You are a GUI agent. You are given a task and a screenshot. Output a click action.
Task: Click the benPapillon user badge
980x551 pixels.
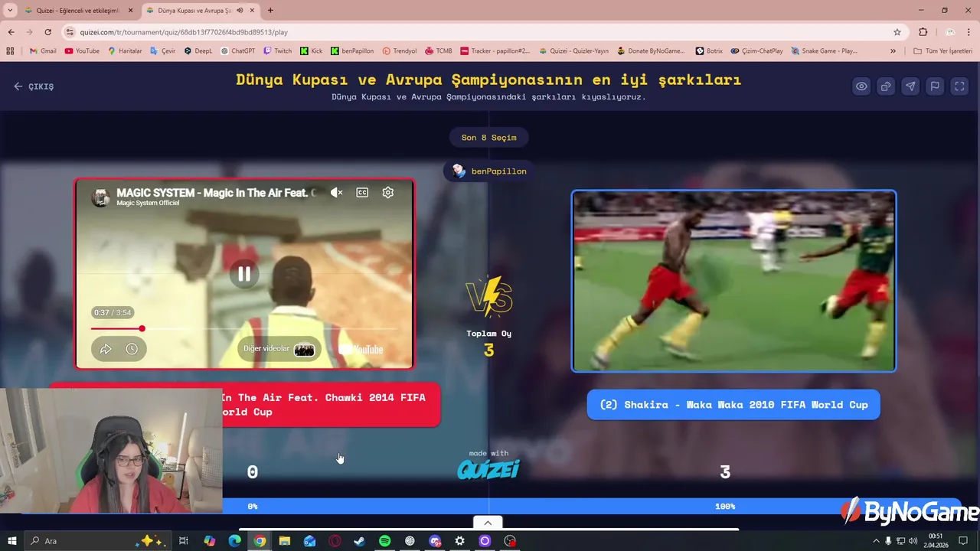(489, 171)
